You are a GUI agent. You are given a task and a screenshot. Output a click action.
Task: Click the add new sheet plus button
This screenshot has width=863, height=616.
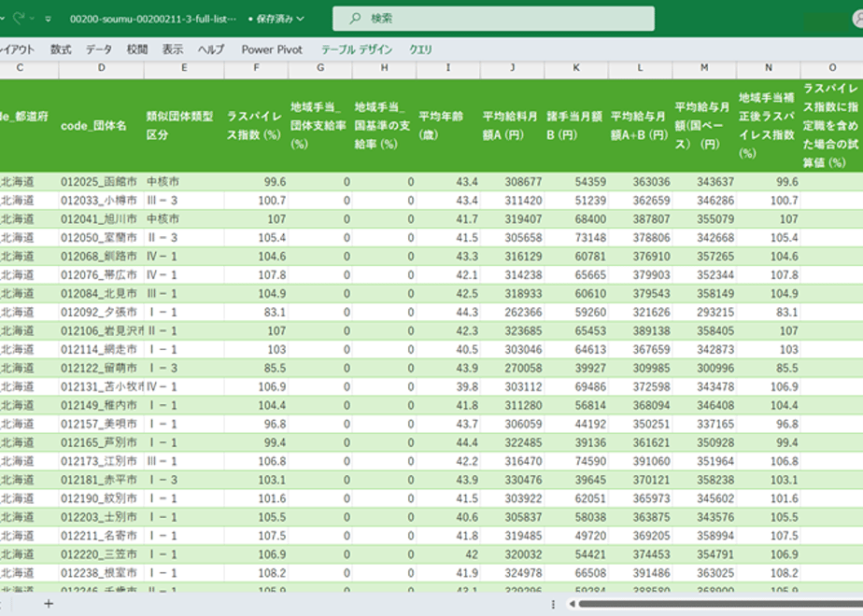49,604
